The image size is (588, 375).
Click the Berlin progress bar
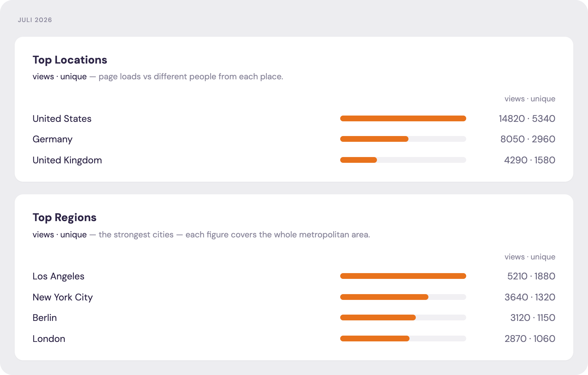(403, 317)
